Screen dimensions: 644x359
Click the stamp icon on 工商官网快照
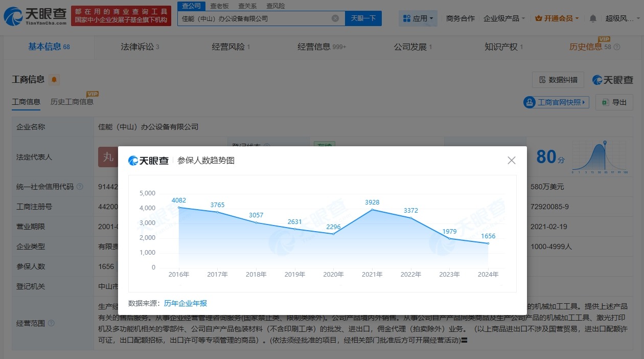click(531, 102)
